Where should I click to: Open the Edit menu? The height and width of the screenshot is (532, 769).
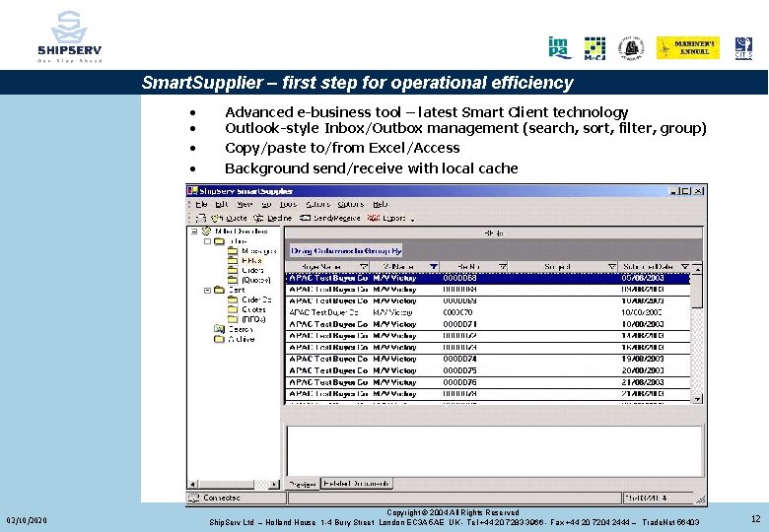pyautogui.click(x=222, y=204)
